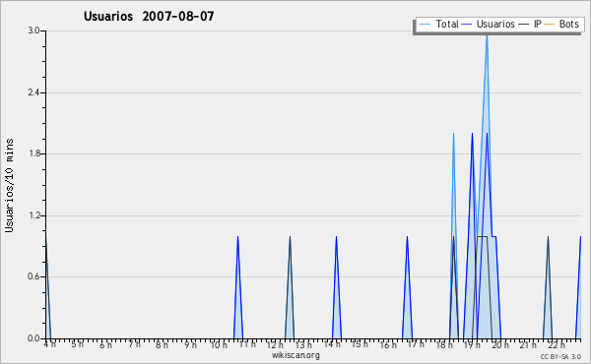This screenshot has height=364, width=591.
Task: Click the '8 h' x-axis label
Action: [x=163, y=344]
